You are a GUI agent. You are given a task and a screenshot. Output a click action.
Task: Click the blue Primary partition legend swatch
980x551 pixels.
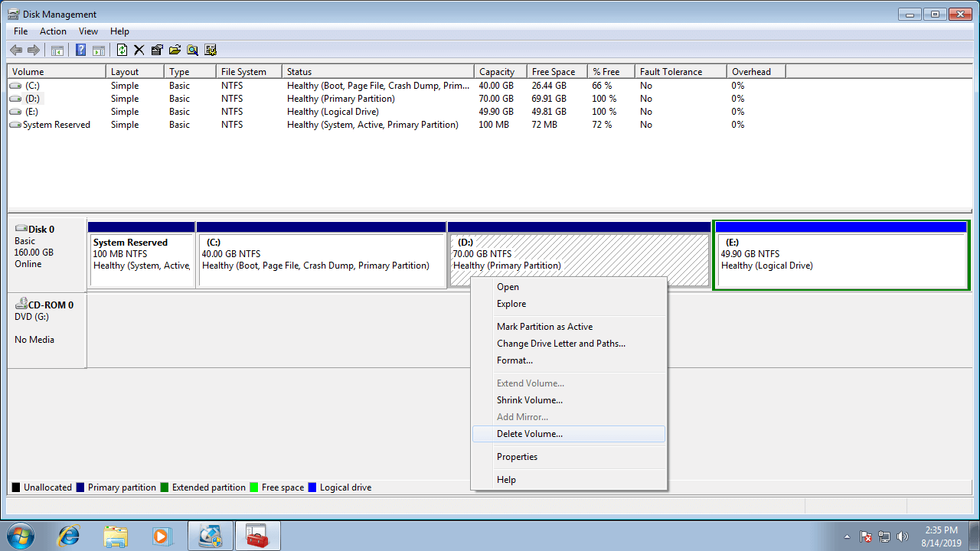tap(80, 487)
